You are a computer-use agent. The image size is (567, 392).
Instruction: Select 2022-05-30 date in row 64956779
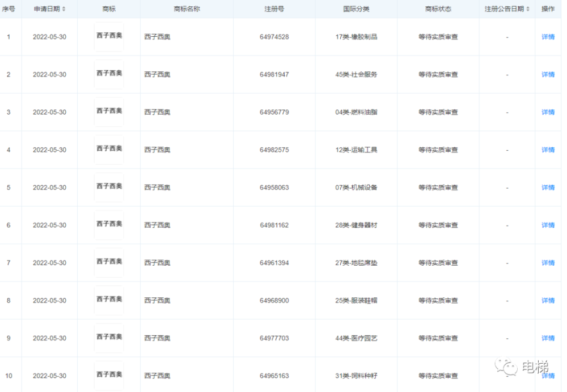tap(49, 112)
